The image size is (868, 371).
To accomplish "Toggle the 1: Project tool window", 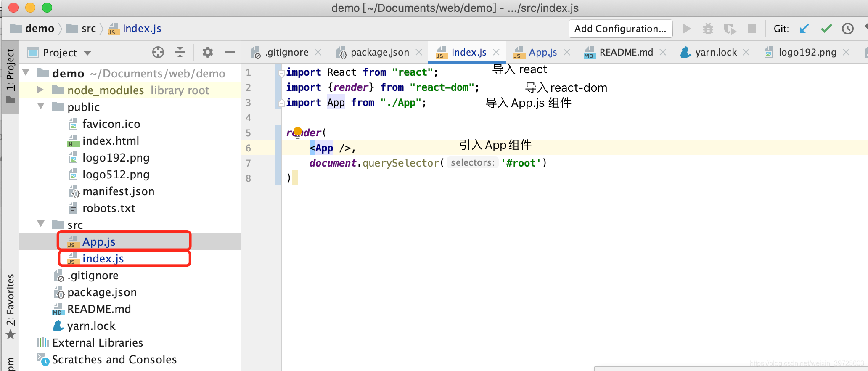I will (x=10, y=77).
